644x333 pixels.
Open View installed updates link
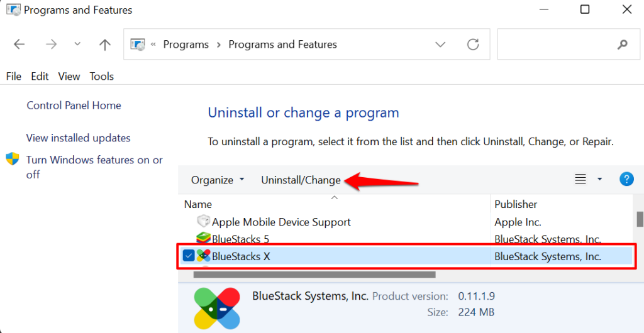click(x=78, y=138)
